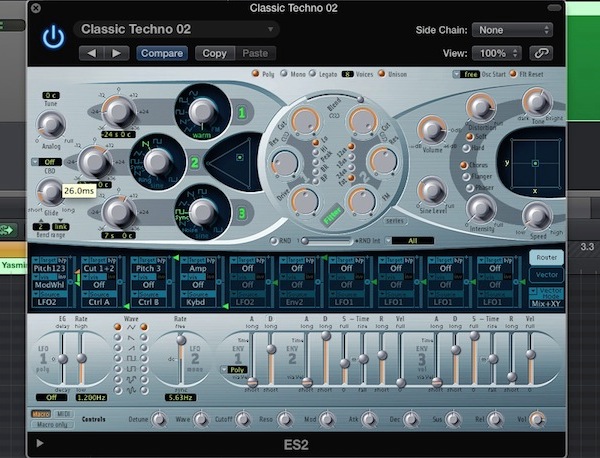Image resolution: width=600 pixels, height=458 pixels.
Task: Click the effect Intensity knob
Action: [x=481, y=209]
